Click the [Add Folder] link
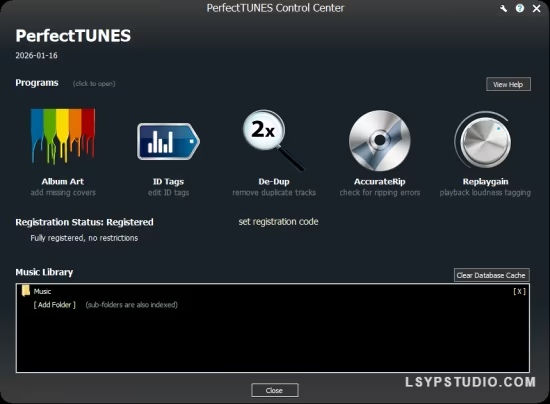Viewport: 550px width, 404px height. coord(54,305)
